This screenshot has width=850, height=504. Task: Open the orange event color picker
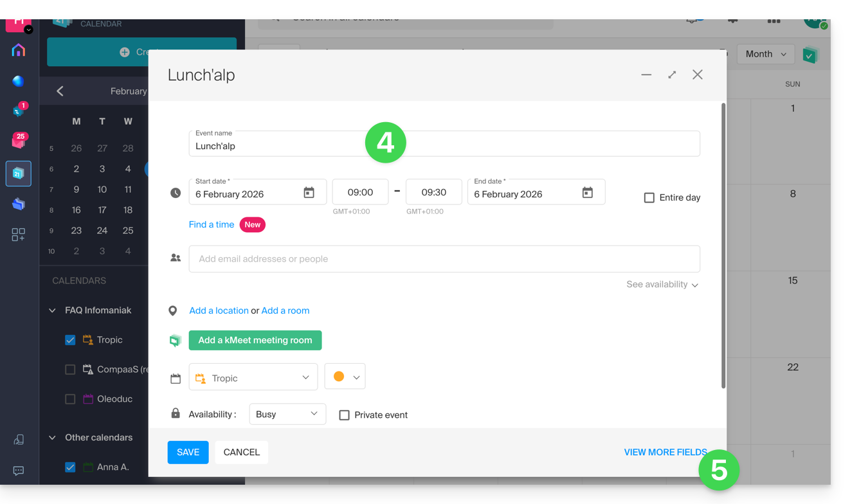point(345,377)
